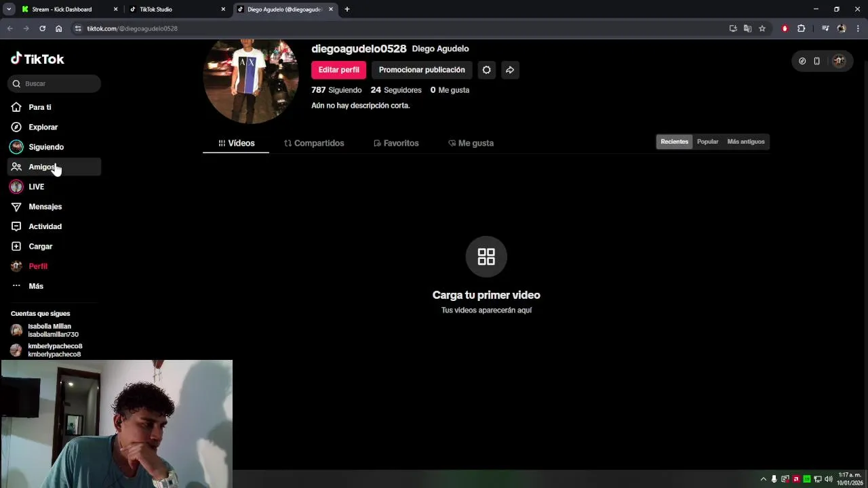Click the microphone tray icon
Screen dimensions: 868x488
[774, 479]
